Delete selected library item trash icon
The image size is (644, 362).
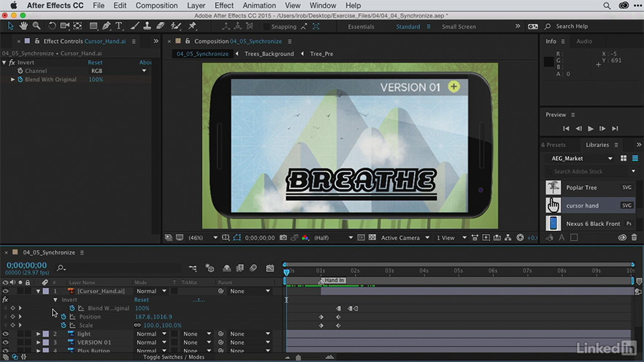pyautogui.click(x=634, y=237)
